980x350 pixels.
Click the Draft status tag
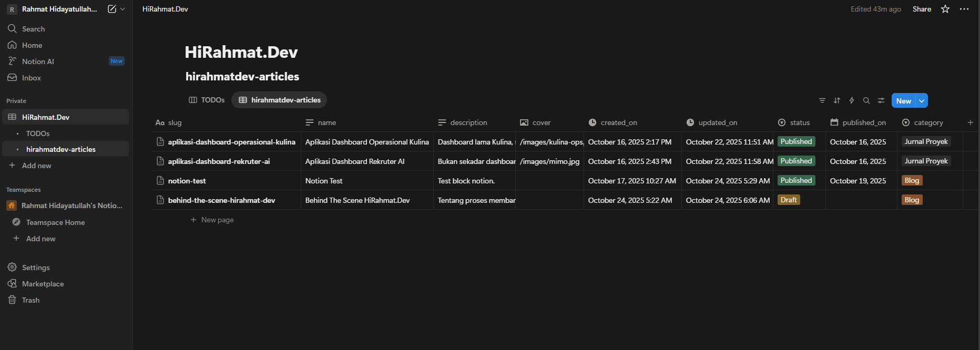point(789,200)
